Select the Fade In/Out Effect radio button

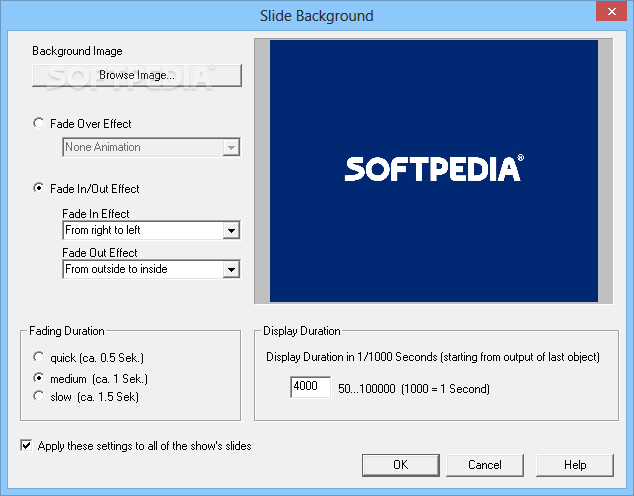click(38, 188)
